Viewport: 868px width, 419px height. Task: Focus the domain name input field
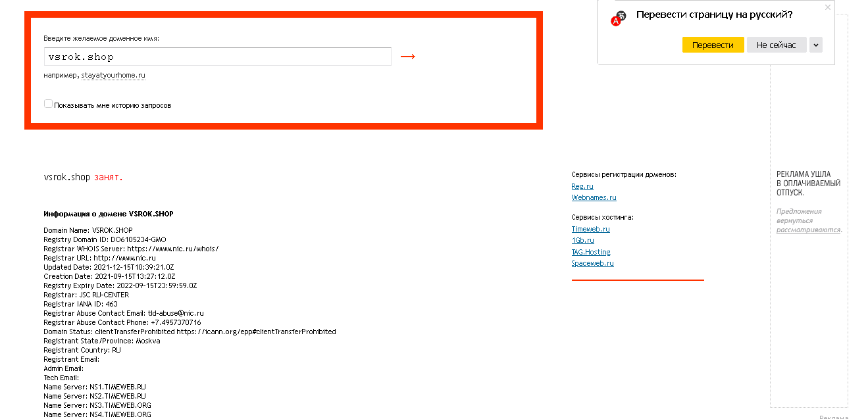(x=217, y=57)
